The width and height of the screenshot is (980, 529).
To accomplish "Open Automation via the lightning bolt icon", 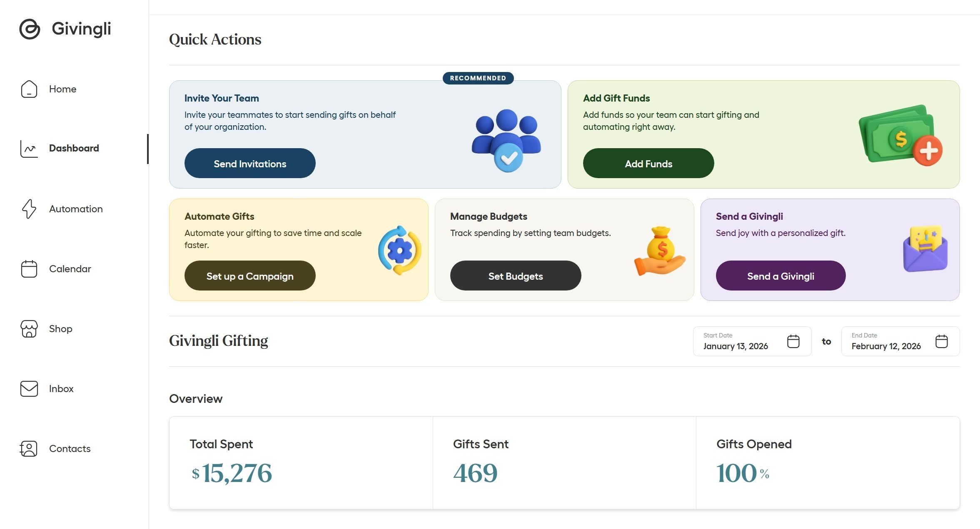I will 28,209.
